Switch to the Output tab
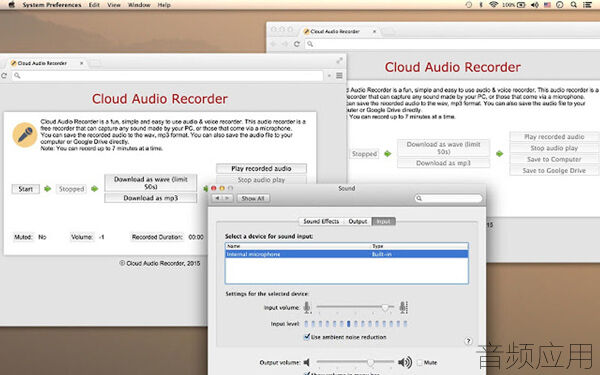This screenshot has height=375, width=600. point(358,221)
